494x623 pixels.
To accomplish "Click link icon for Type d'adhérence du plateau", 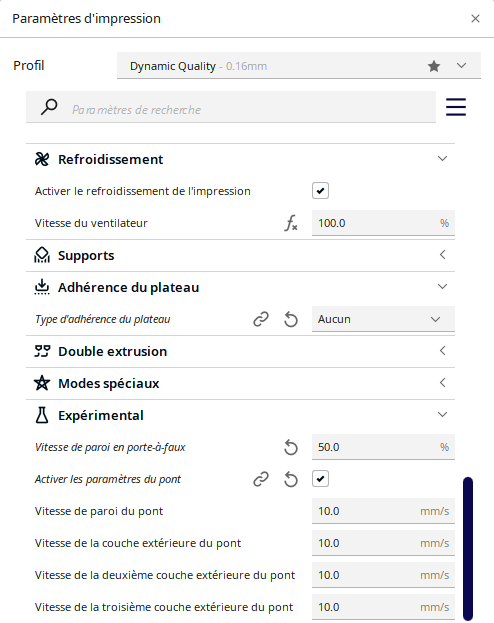I will click(261, 319).
